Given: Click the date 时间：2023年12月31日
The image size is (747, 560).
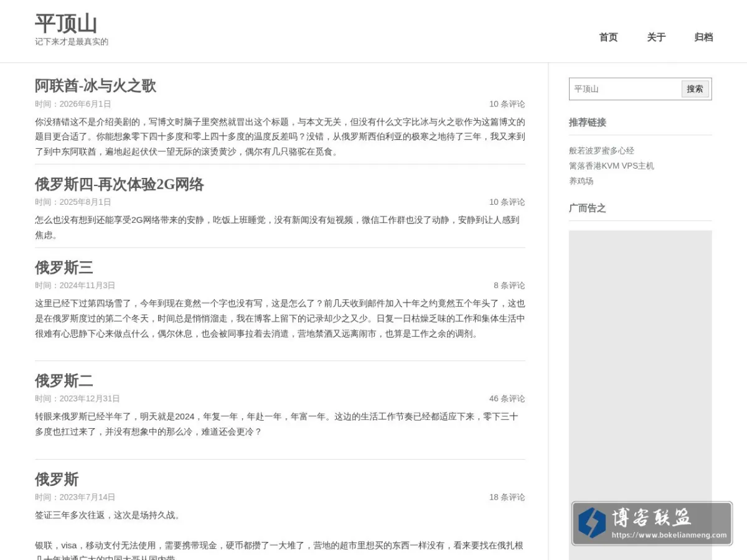Looking at the screenshot, I should pyautogui.click(x=77, y=399).
